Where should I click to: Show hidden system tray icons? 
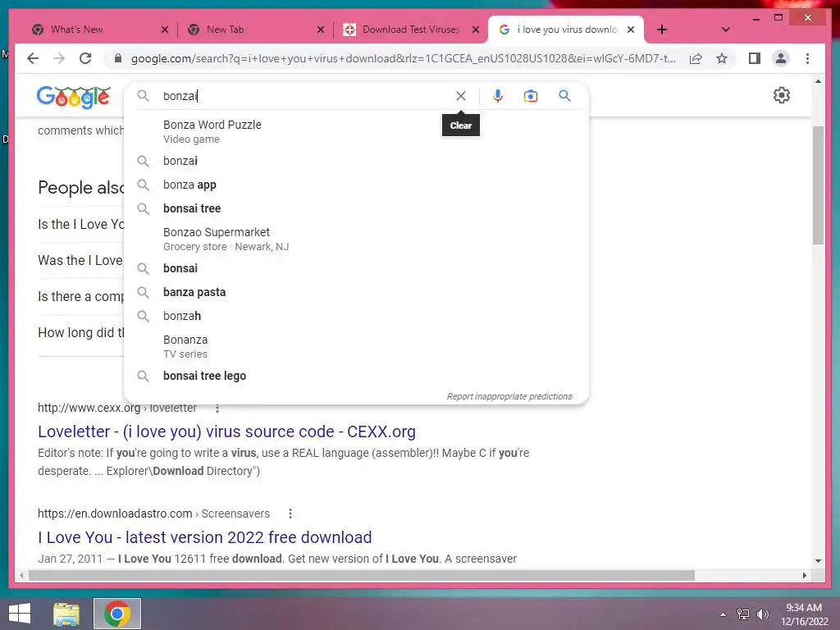point(724,614)
